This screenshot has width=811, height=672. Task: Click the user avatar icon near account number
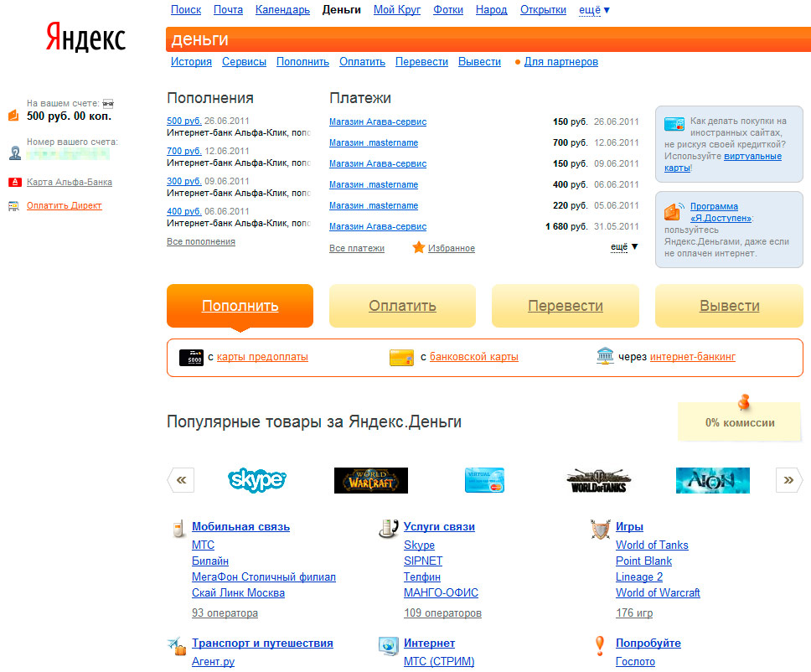tap(15, 153)
